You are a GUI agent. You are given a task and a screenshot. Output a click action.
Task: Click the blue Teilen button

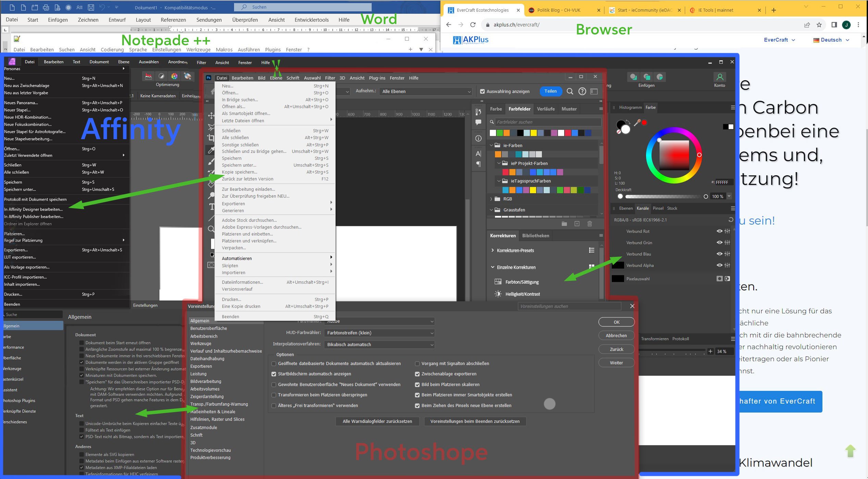550,91
